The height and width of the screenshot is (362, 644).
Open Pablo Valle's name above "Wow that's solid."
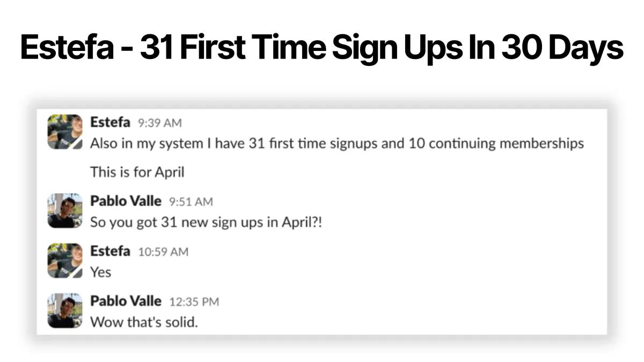click(x=126, y=301)
